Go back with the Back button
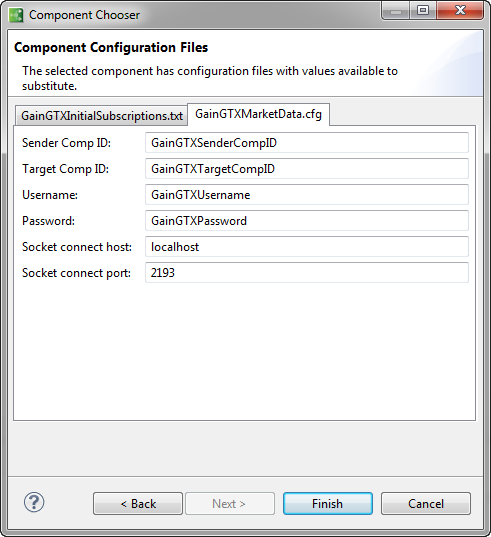 [138, 503]
